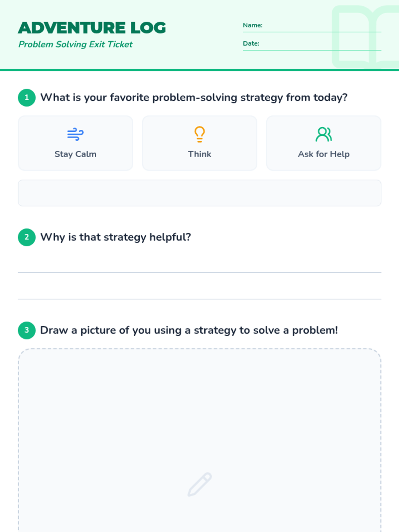Image resolution: width=399 pixels, height=532 pixels.
Task: Click the blue wind icon
Action: tap(75, 134)
